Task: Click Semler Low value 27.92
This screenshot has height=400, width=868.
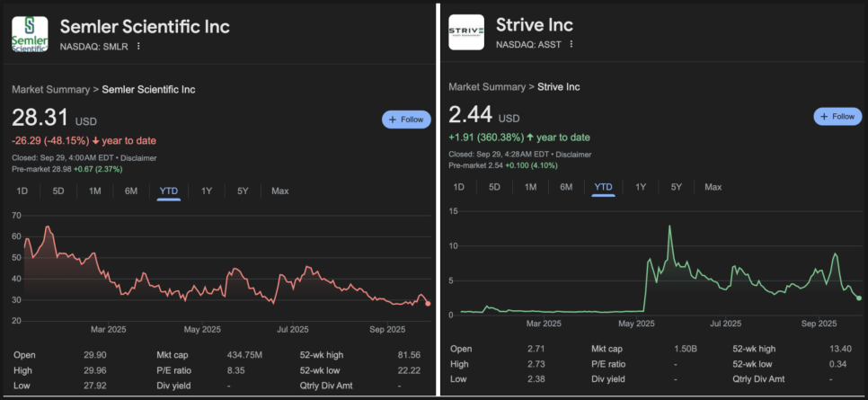Action: [x=96, y=386]
